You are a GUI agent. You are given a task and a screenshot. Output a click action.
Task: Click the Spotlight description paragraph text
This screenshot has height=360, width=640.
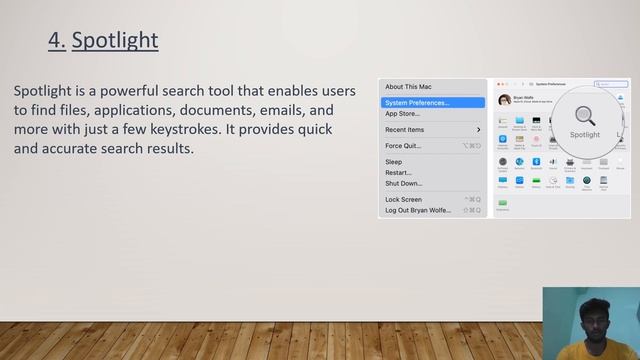184,119
